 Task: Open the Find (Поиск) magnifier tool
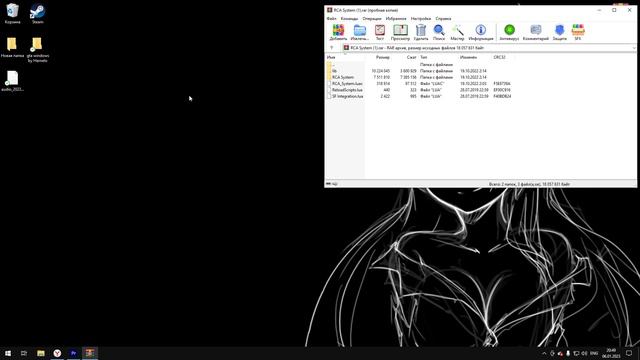439,32
